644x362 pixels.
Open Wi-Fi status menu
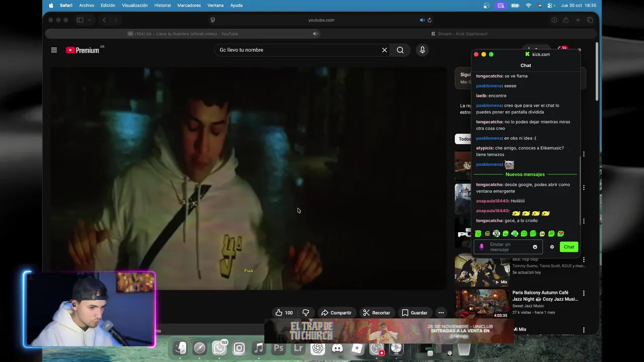coord(528,6)
